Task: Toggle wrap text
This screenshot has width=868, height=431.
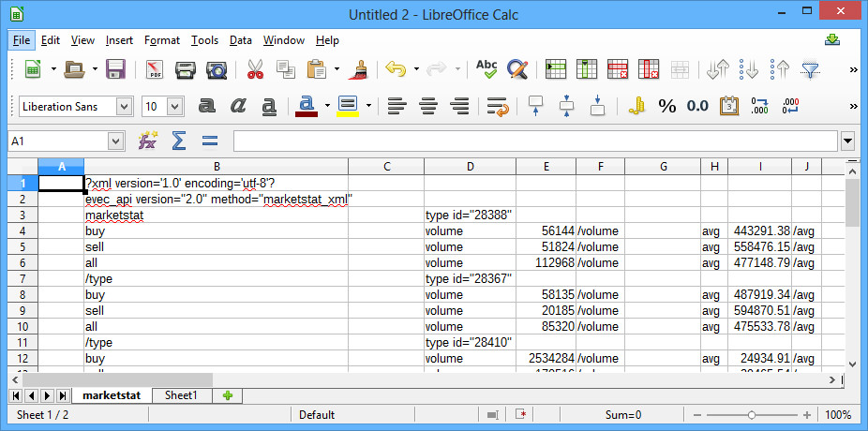Action: click(498, 106)
